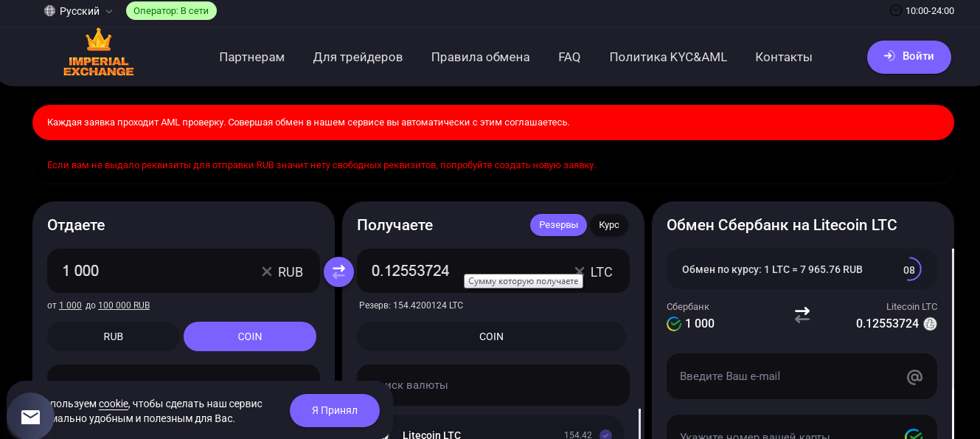The height and width of the screenshot is (439, 980).
Task: Click the maximum 100 000 RUB link
Action: [124, 305]
